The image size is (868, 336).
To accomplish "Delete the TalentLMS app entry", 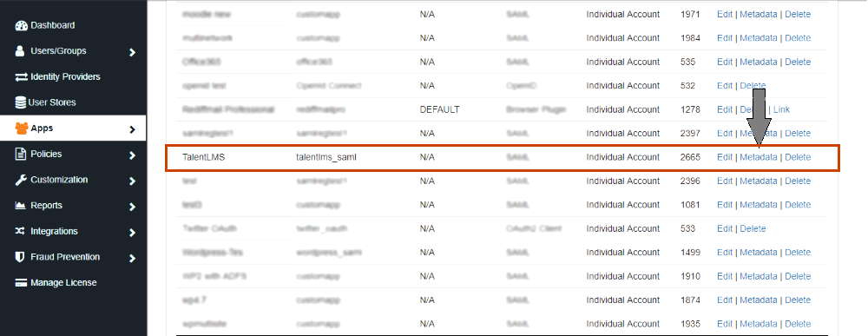I will point(798,157).
